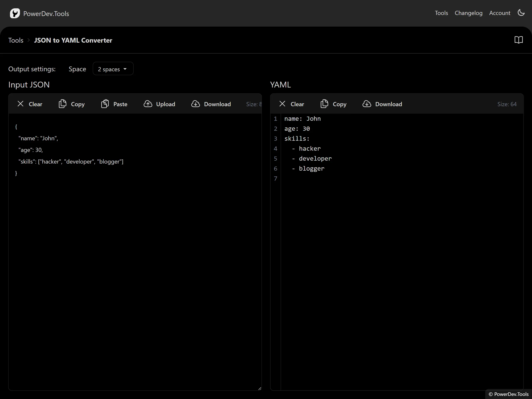
Task: Click the book/documentation icon
Action: point(518,40)
